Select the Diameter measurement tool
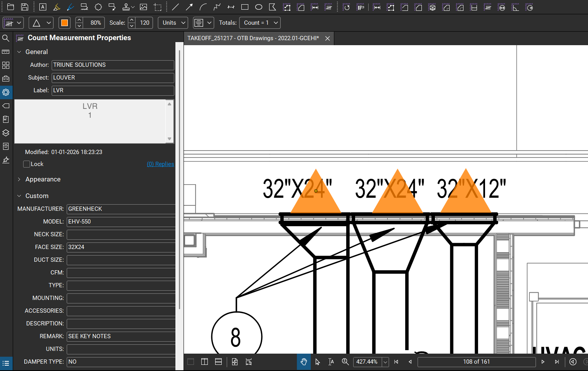The height and width of the screenshot is (371, 588). tap(502, 7)
